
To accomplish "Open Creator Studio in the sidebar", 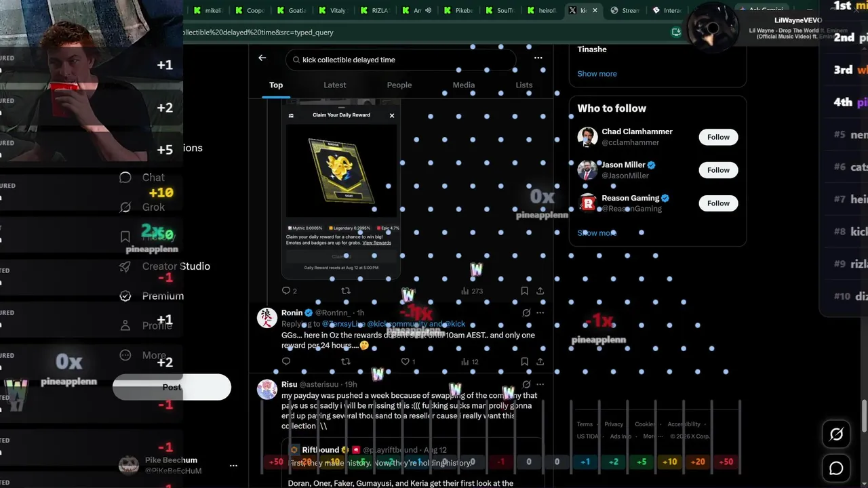I will coord(164,266).
